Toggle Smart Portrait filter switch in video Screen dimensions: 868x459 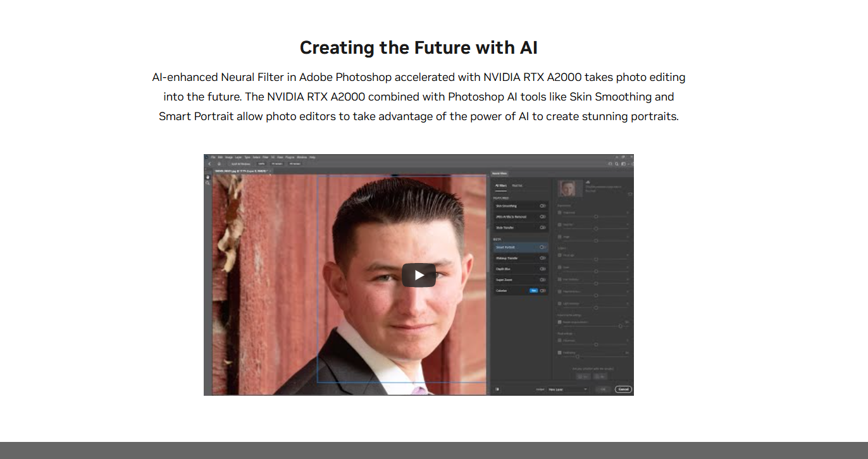tap(543, 247)
